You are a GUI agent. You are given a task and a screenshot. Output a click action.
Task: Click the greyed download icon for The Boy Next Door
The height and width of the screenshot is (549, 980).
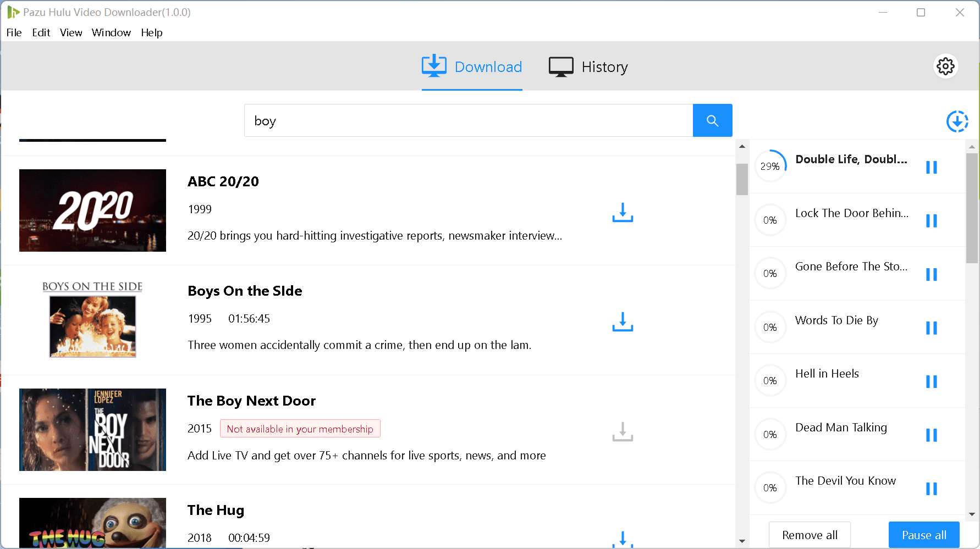tap(623, 432)
